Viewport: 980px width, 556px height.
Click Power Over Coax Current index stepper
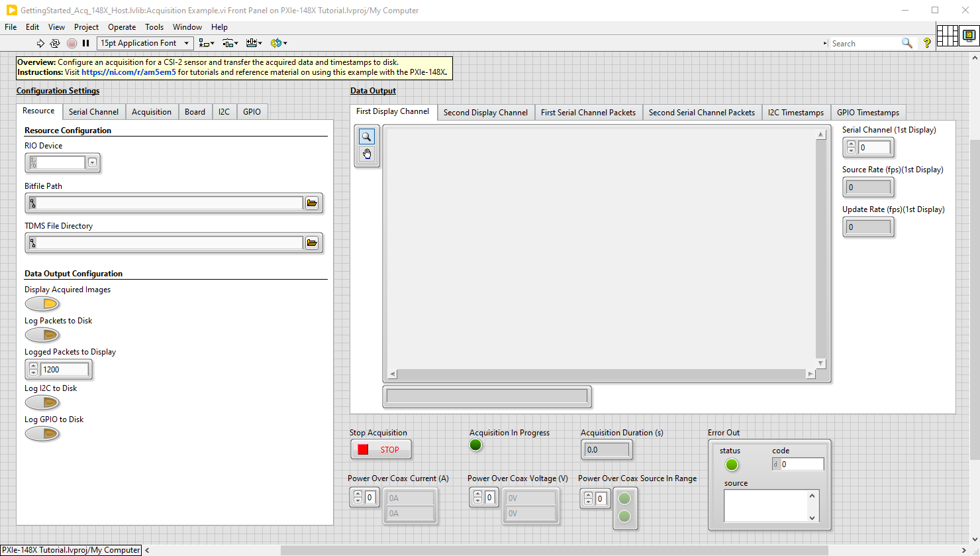coord(358,497)
